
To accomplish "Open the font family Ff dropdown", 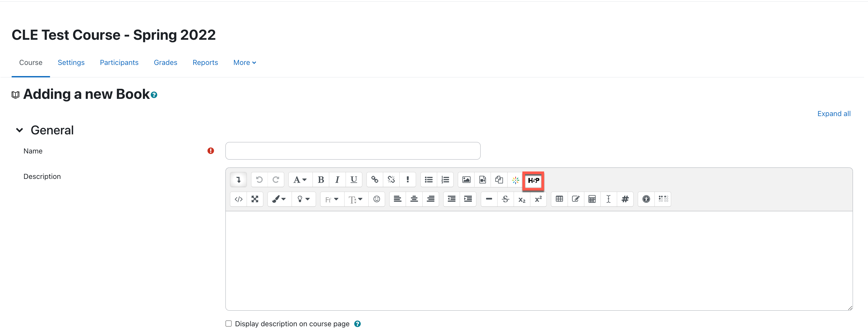I will point(331,199).
